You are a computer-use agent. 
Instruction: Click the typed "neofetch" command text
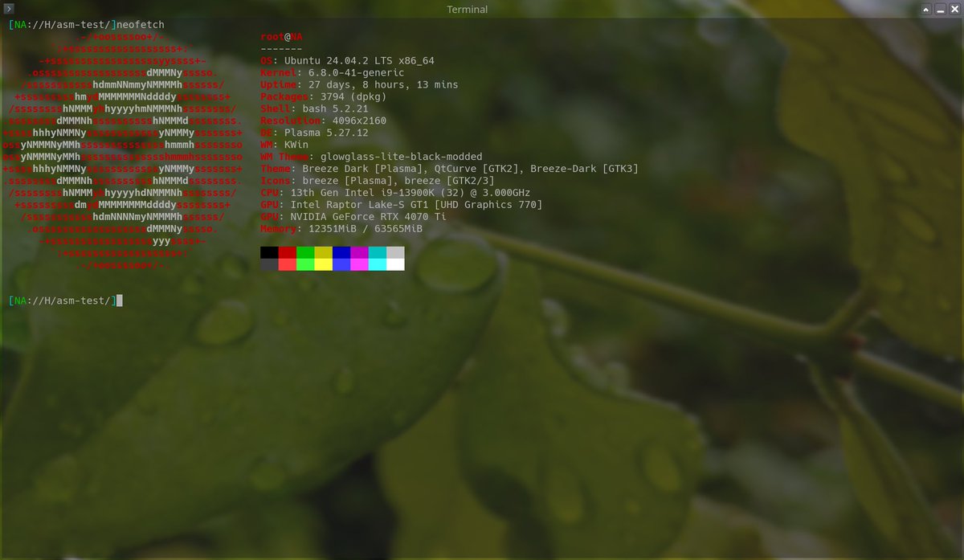(x=140, y=25)
